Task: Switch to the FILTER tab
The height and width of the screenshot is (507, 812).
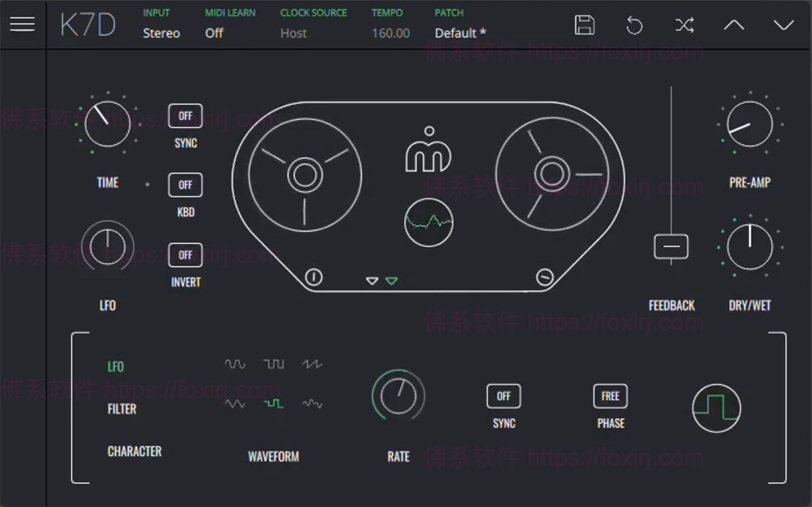Action: [x=122, y=409]
